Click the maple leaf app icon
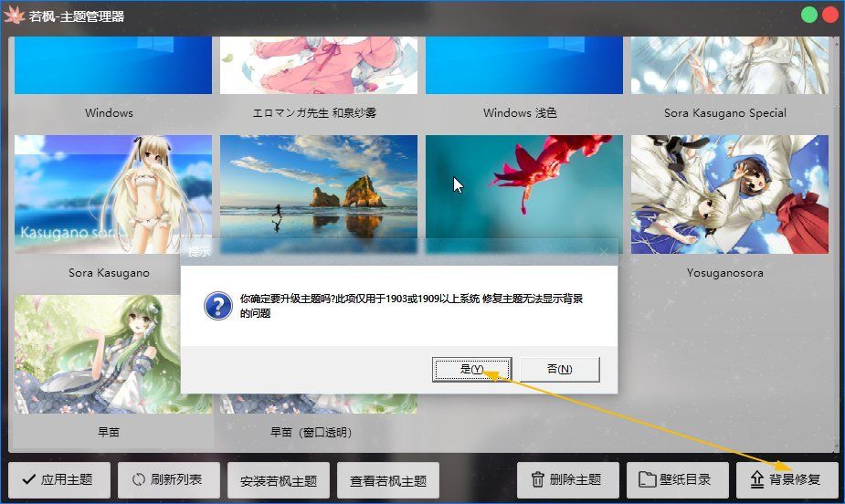Screen dimensions: 845x504 tap(14, 16)
